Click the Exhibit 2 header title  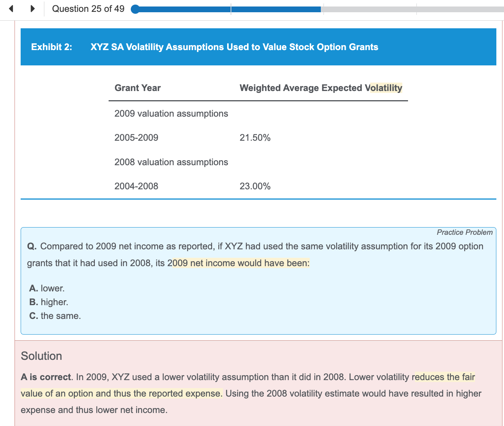(x=234, y=47)
